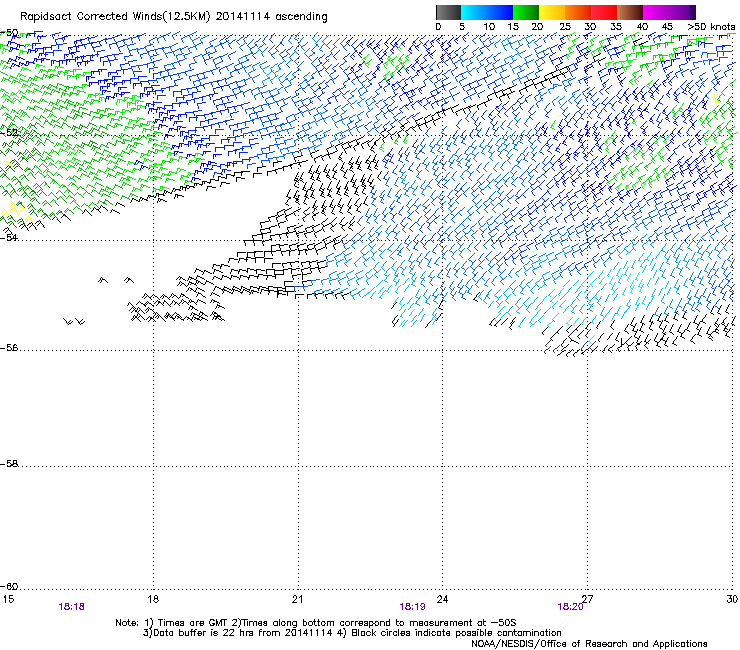Viewport: 740px width, 650px height.
Task: Click the purple time stamp '18:20'
Action: point(570,607)
